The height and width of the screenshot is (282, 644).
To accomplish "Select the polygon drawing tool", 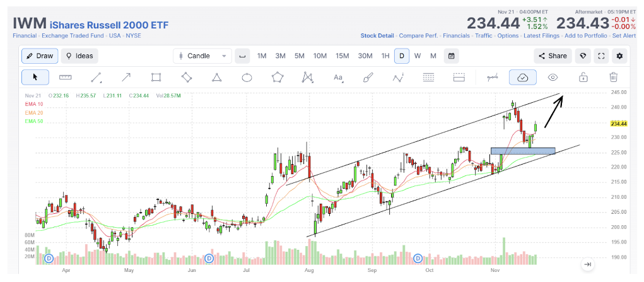I will click(278, 78).
